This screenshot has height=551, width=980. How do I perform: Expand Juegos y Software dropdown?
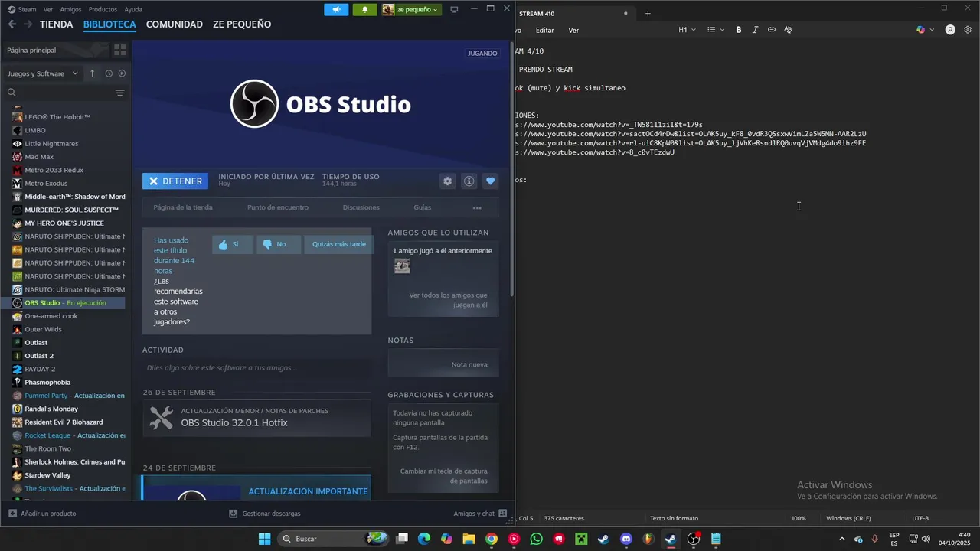[x=43, y=73]
